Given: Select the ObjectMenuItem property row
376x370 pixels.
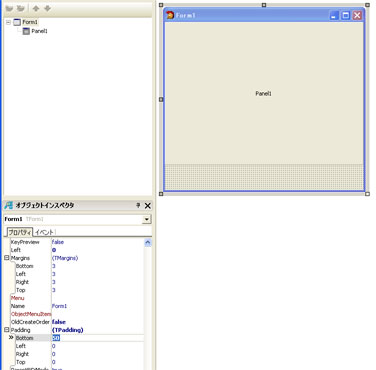Looking at the screenshot, I should pyautogui.click(x=31, y=314).
